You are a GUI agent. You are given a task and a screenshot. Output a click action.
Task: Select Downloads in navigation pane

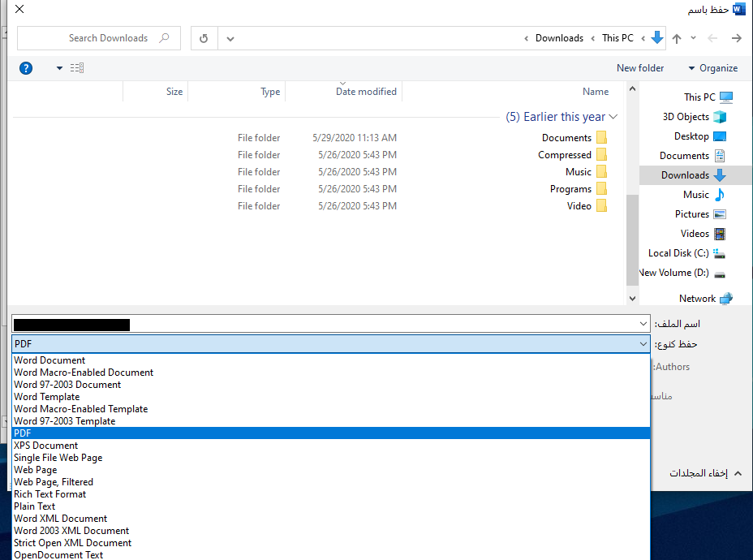point(695,175)
